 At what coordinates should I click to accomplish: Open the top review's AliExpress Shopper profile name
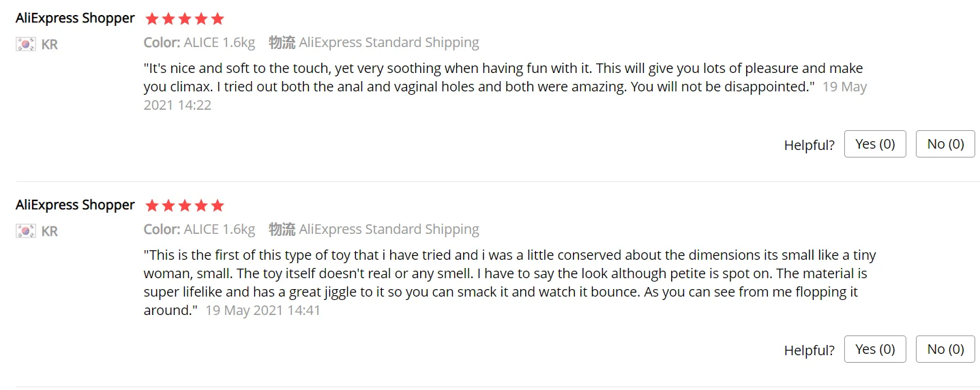click(75, 18)
